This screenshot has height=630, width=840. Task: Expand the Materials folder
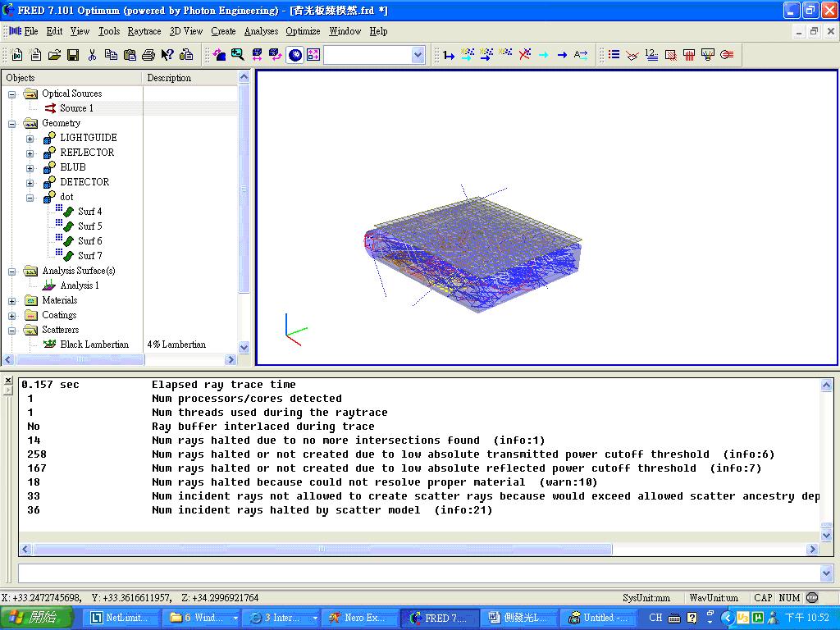pos(12,301)
